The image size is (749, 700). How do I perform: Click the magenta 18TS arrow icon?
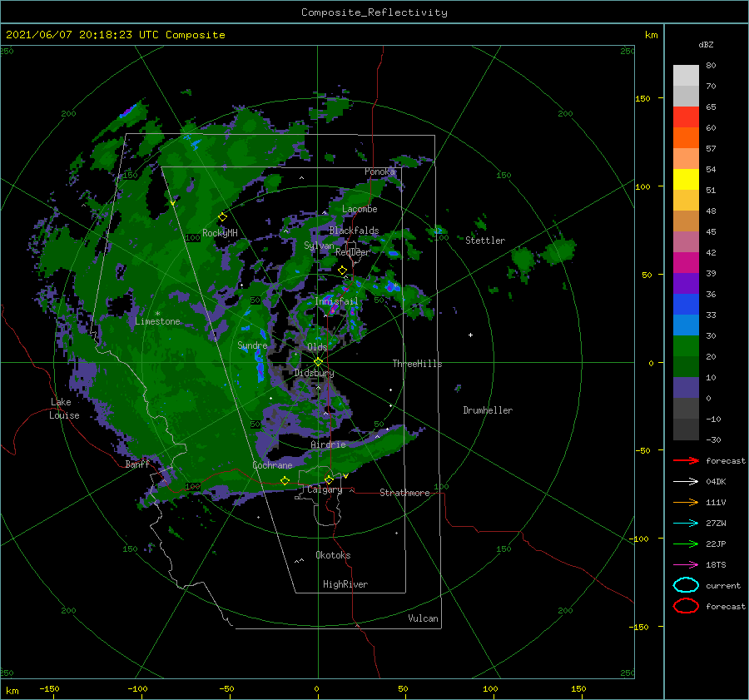pos(686,565)
